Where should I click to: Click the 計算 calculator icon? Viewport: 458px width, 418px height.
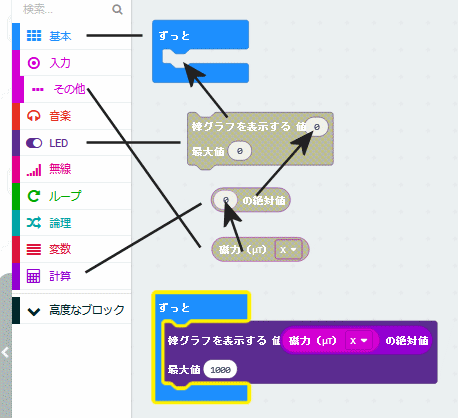[34, 276]
